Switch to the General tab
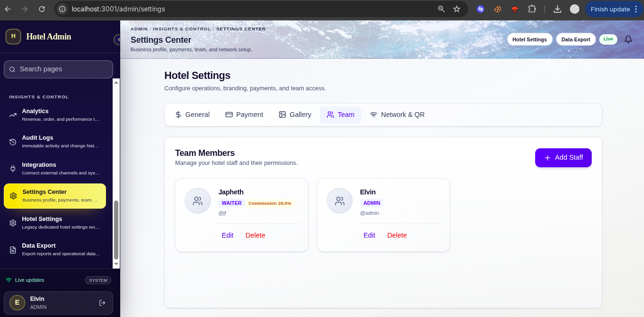This screenshot has width=644, height=317. click(x=192, y=115)
